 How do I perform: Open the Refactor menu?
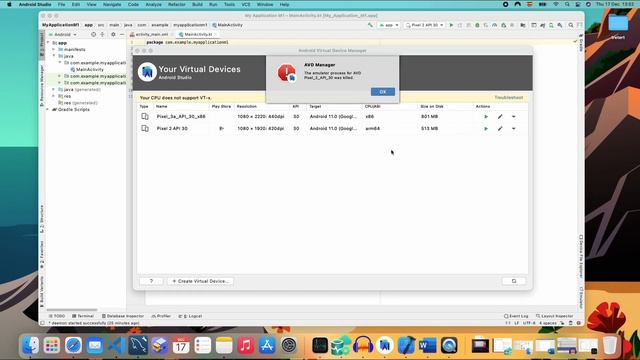click(x=177, y=4)
